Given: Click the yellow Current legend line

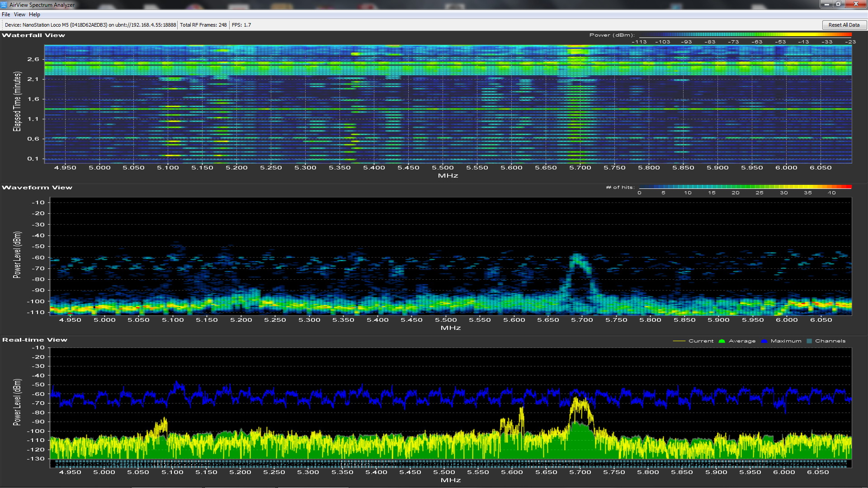Looking at the screenshot, I should (x=679, y=341).
